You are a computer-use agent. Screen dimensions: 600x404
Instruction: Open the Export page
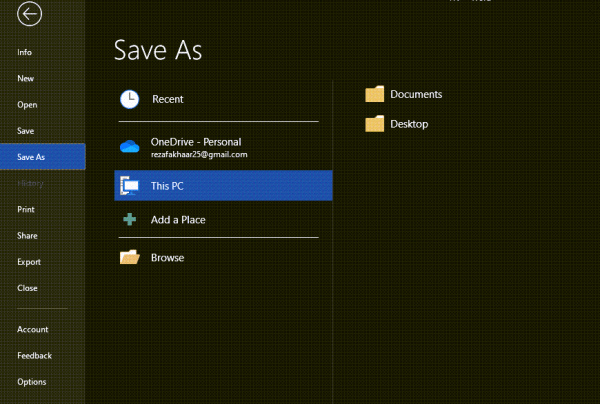[x=29, y=262]
